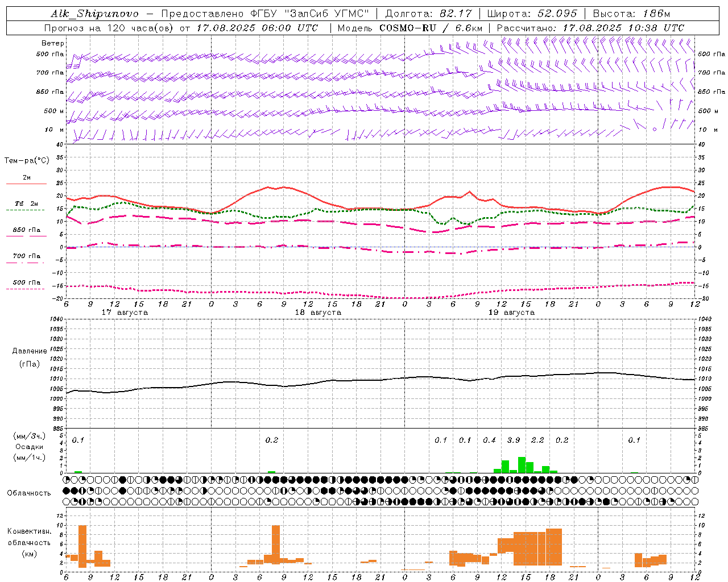Click the 2.2 precipitation amount value
Image resolution: width=728 pixels, height=582 pixels.
(537, 440)
